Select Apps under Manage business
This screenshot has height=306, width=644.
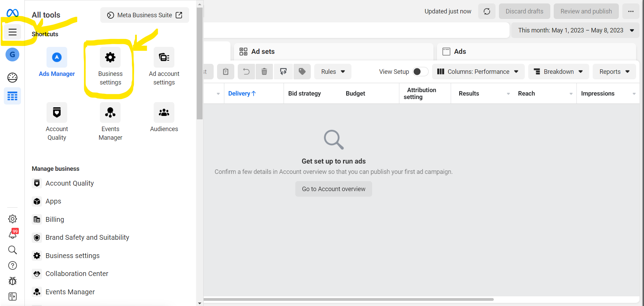(x=47, y=201)
